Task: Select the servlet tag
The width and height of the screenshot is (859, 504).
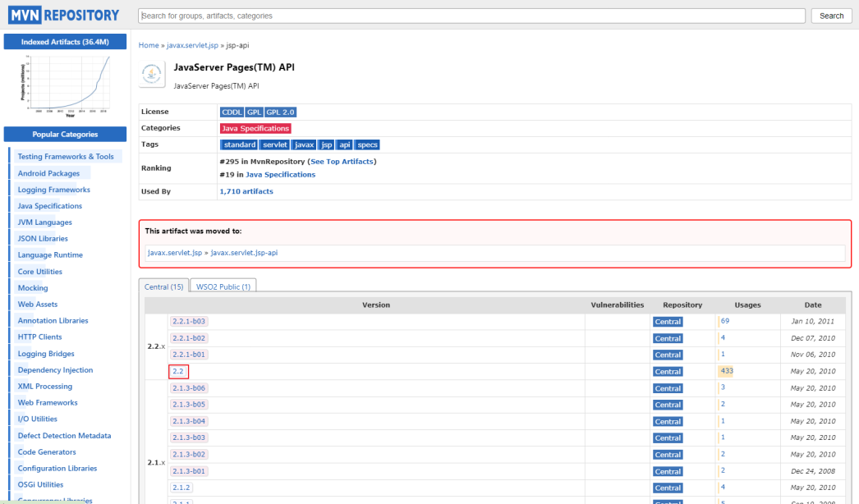Action: tap(274, 144)
